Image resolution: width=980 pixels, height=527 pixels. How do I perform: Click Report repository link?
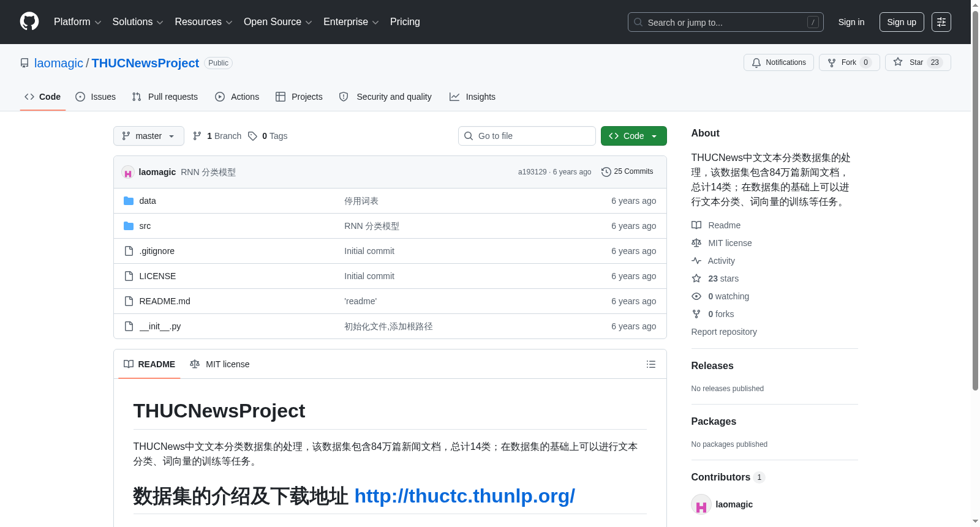(724, 332)
